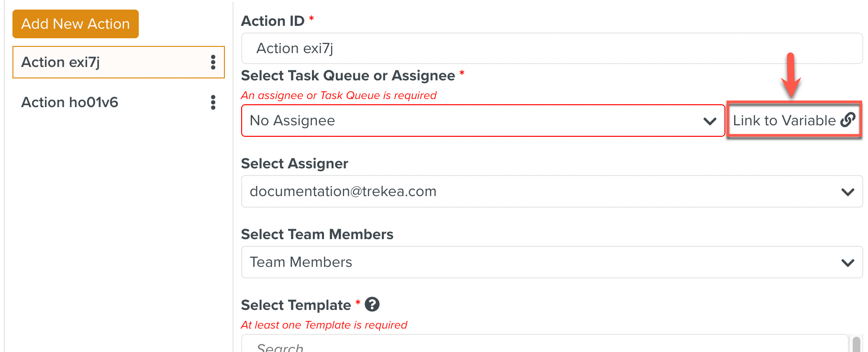Click the Select Task Queue or Assignee label
Viewport: 868px width, 352px height.
point(348,76)
